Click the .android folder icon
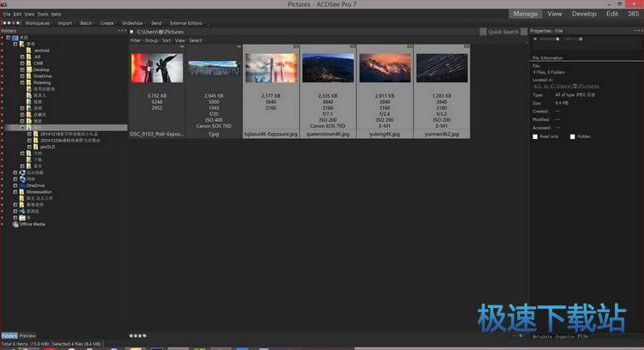Screen dimensions: 644x350 click(x=30, y=51)
